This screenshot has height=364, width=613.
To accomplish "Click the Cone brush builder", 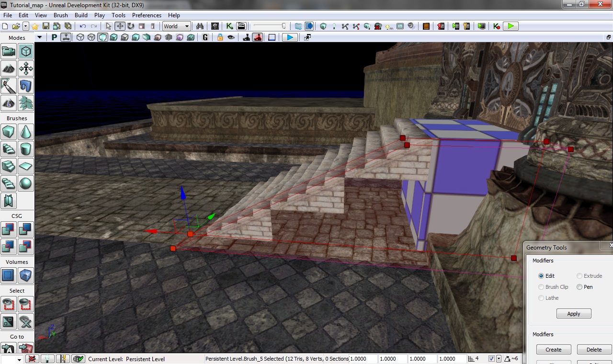I will [x=26, y=132].
